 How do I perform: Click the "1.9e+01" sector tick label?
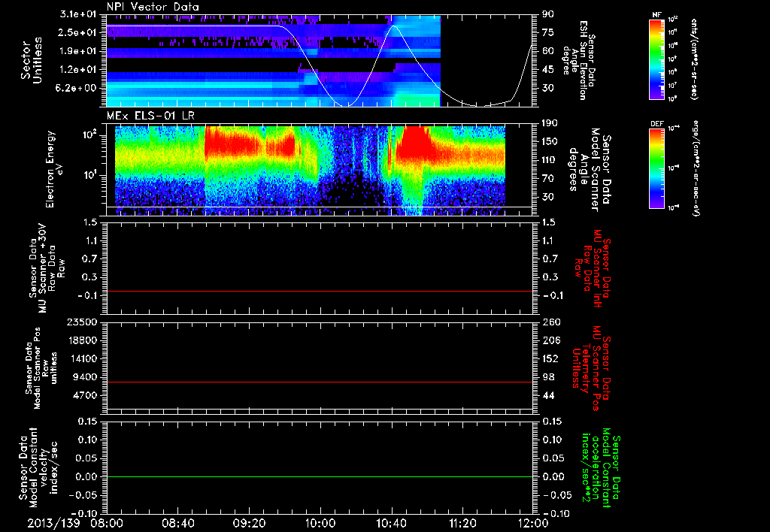pos(78,51)
